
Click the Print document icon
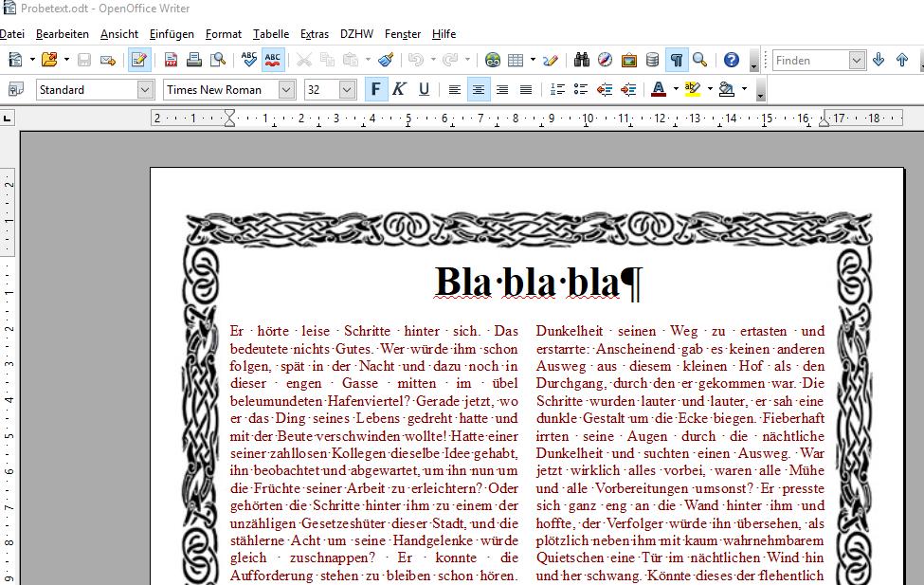point(194,60)
